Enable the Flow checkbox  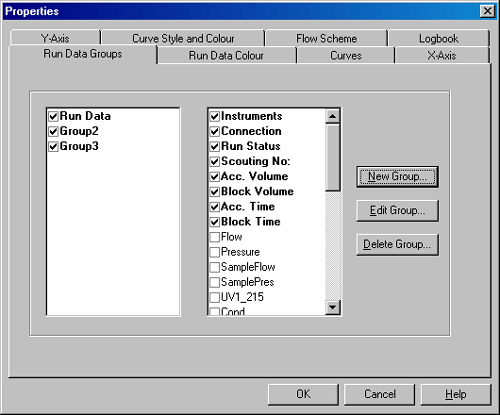point(215,237)
